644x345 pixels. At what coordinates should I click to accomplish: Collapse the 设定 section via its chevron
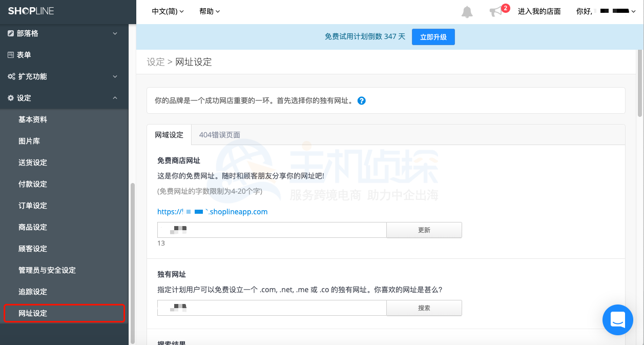[115, 98]
